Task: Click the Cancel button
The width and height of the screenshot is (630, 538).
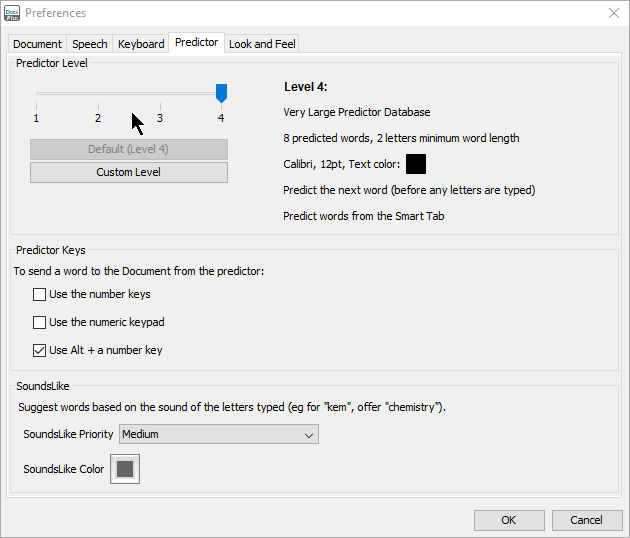Action: 586,520
